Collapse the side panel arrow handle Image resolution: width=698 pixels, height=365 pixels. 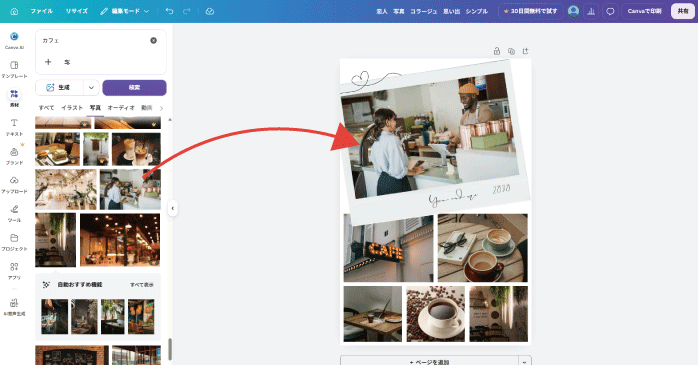(172, 208)
